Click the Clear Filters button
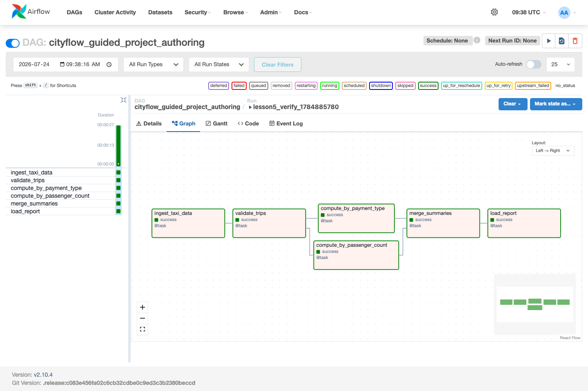The height and width of the screenshot is (391, 588). [x=278, y=65]
